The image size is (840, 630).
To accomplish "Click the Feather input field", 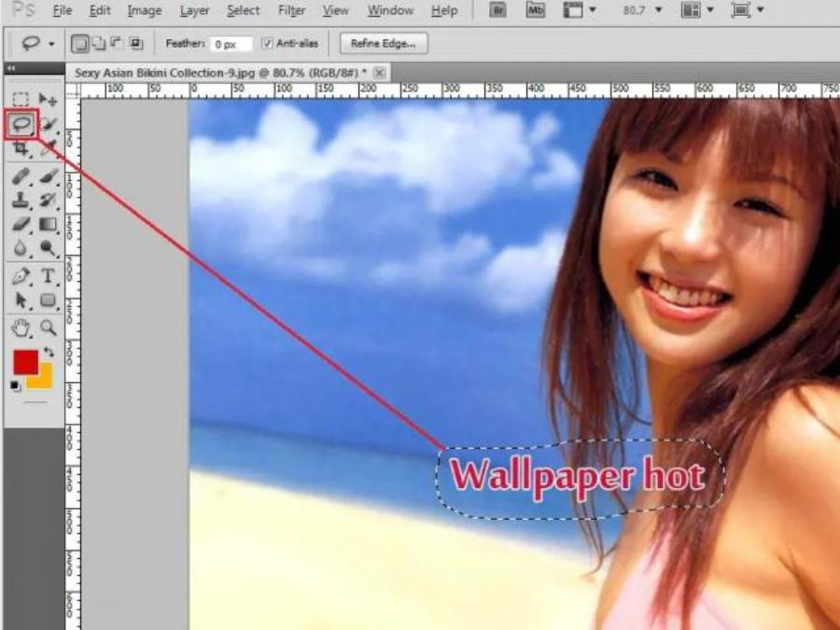I will click(x=231, y=44).
